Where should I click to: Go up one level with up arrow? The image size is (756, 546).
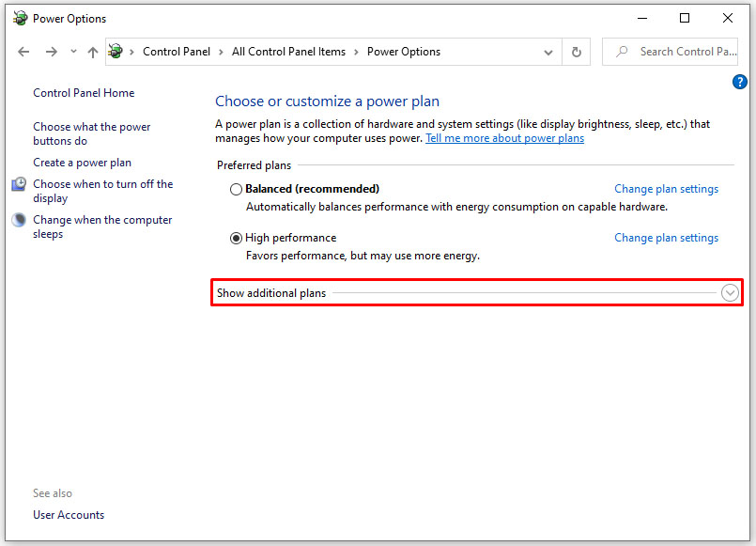(x=93, y=52)
